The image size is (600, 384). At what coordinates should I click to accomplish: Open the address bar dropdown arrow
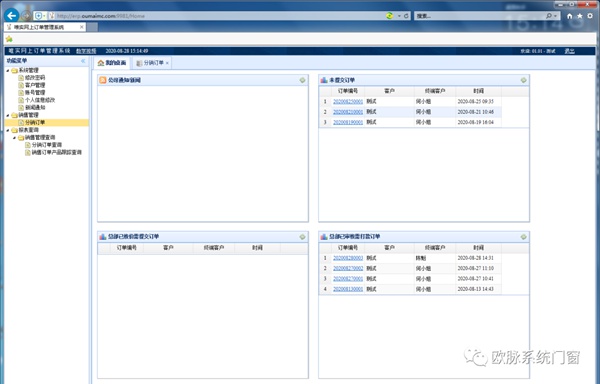coord(399,16)
